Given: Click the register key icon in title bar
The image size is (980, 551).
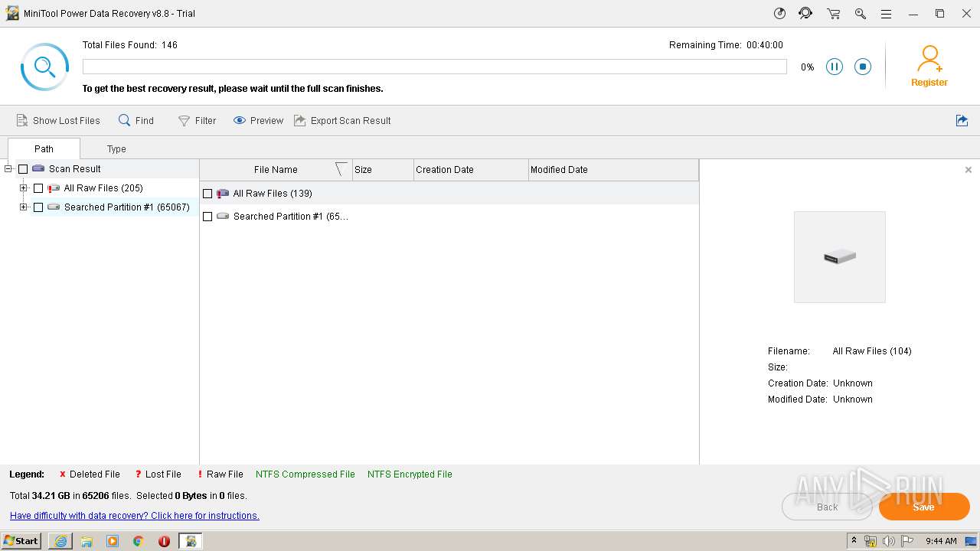Looking at the screenshot, I should point(861,14).
